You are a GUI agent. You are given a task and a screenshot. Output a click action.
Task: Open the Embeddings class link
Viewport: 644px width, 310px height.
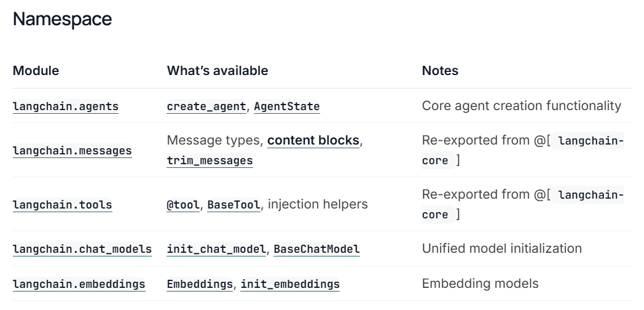(x=200, y=284)
